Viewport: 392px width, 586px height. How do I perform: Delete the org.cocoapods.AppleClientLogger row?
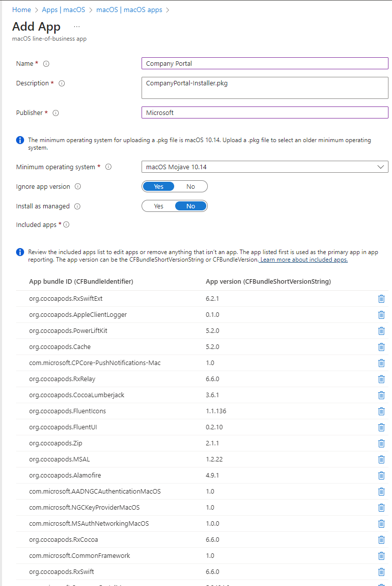click(x=381, y=315)
